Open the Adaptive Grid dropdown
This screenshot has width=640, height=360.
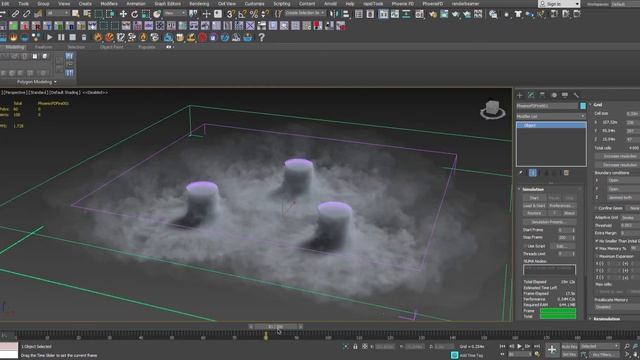[629, 218]
